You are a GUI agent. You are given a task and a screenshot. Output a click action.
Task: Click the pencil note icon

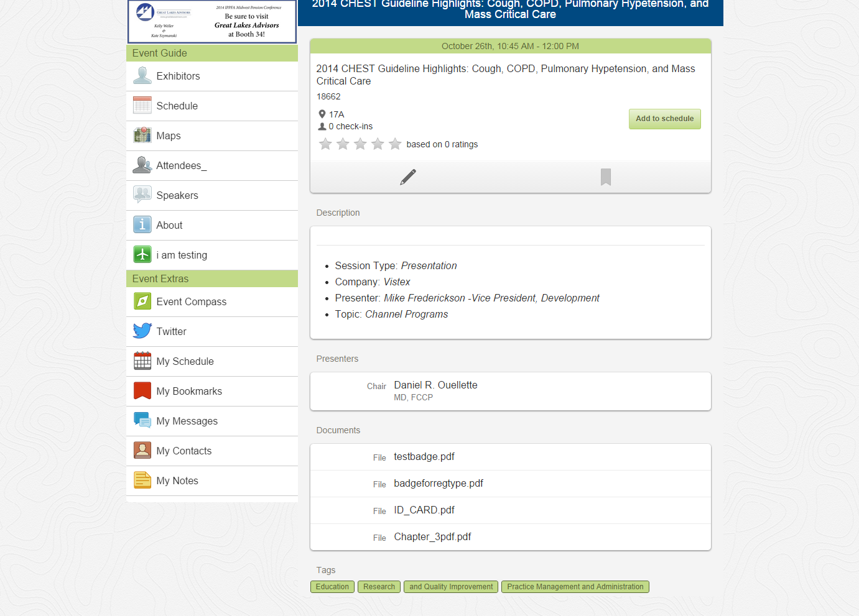[x=408, y=177]
